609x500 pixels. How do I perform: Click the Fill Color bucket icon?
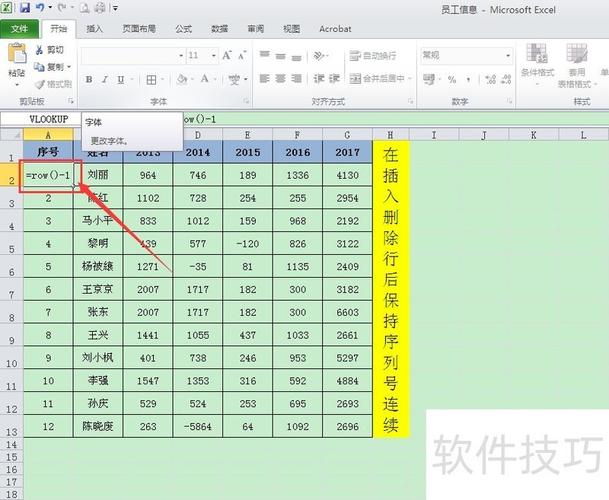(181, 80)
